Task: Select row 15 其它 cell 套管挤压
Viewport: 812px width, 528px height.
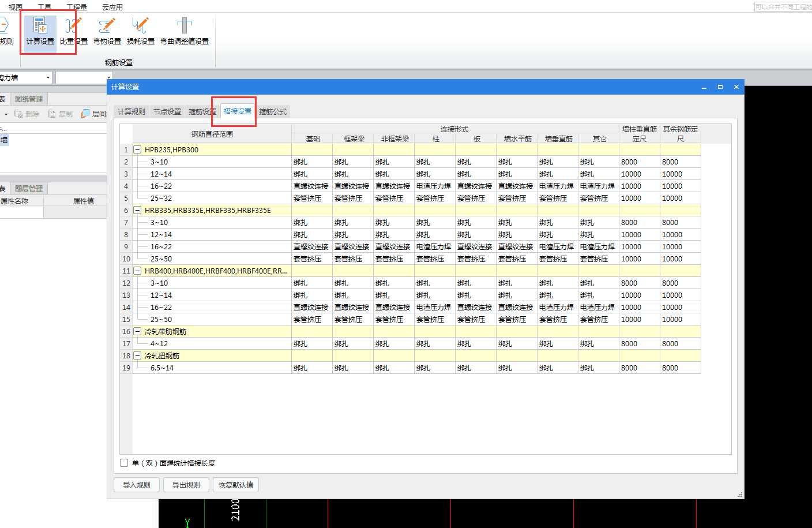Action: [x=599, y=319]
